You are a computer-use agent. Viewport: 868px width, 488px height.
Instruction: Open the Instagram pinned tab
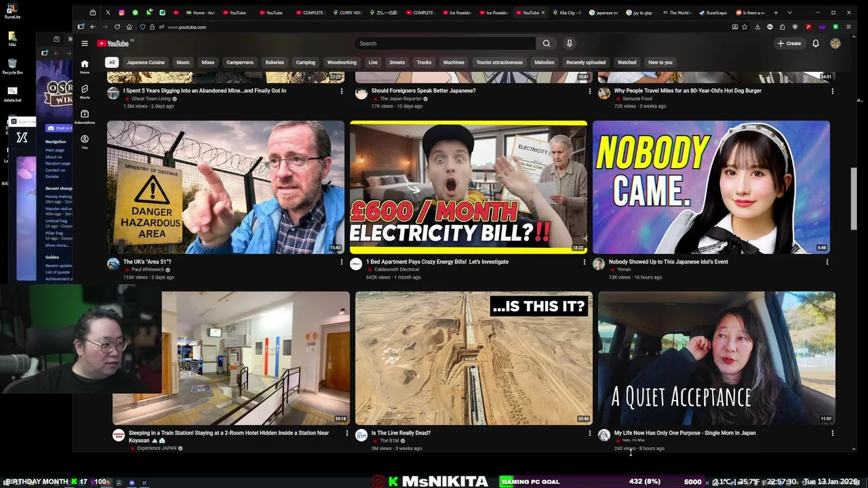tap(121, 12)
